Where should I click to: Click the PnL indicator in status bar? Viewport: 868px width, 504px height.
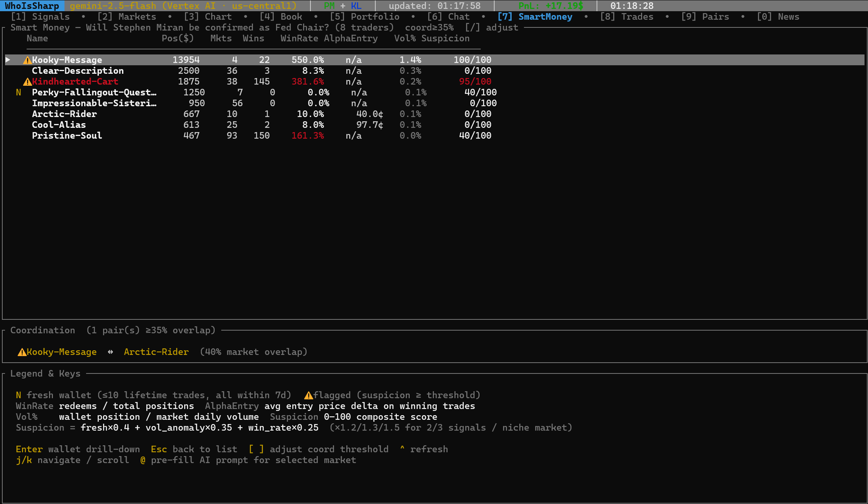pos(550,6)
